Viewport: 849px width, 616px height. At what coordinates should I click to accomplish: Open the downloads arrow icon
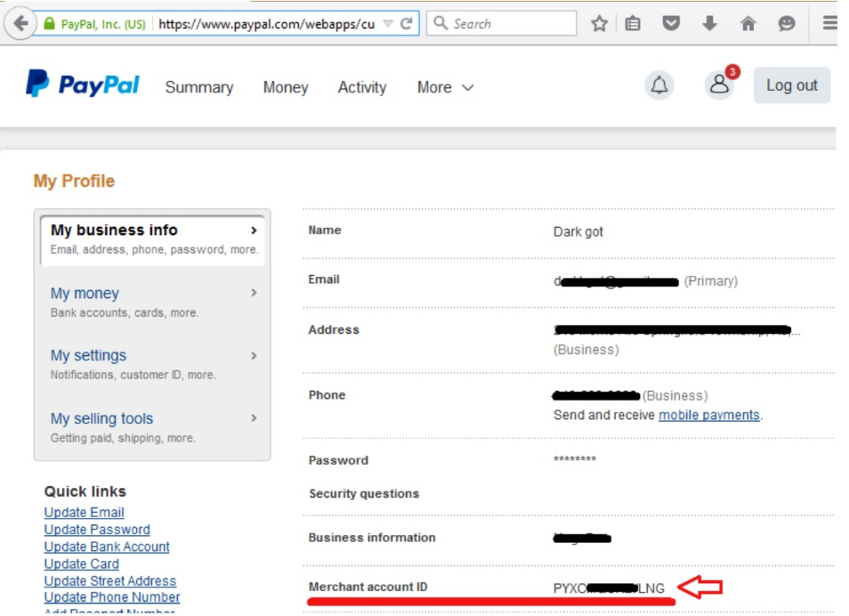(709, 24)
